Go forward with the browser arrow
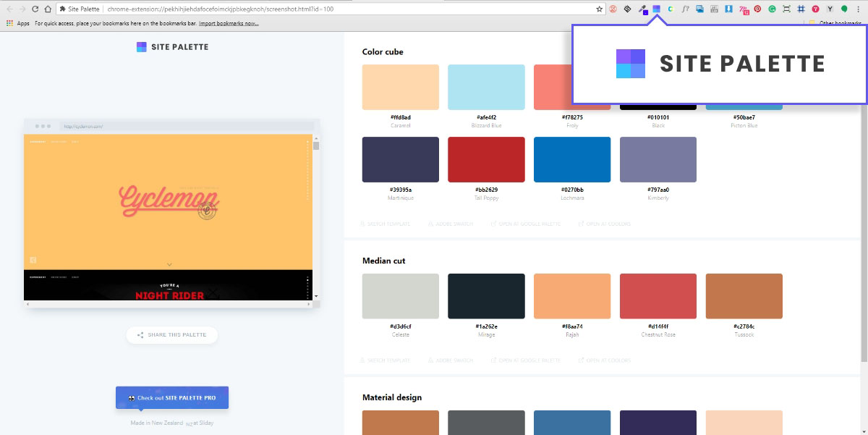 tap(22, 9)
